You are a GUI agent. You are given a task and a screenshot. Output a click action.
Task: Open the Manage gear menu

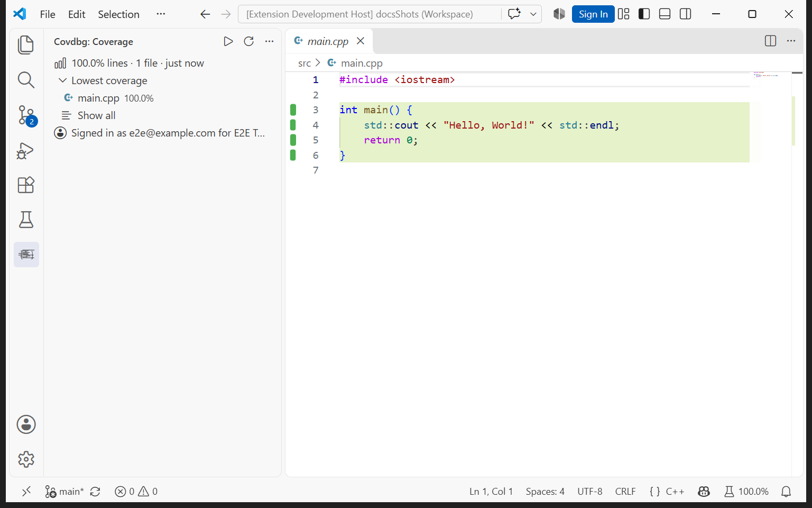tap(26, 459)
